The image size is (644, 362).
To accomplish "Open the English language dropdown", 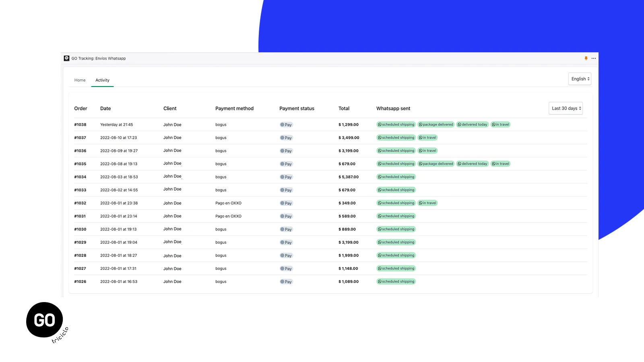I will coord(580,79).
